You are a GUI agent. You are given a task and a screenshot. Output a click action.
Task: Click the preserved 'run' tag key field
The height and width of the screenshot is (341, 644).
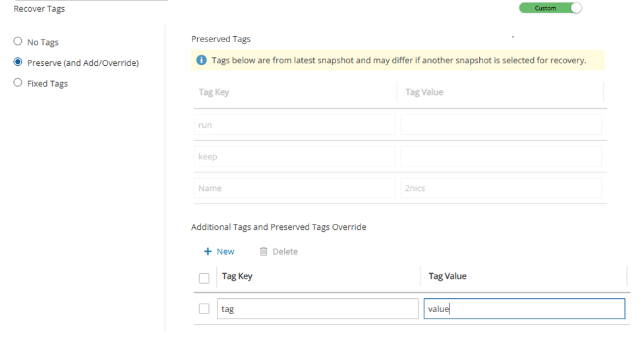click(294, 125)
